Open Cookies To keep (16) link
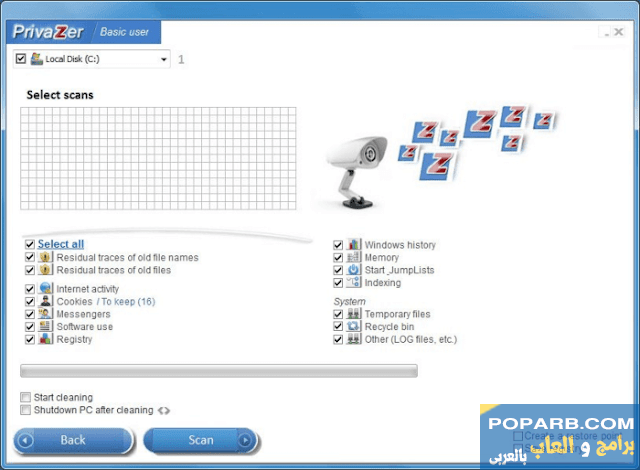This screenshot has width=640, height=470. click(126, 302)
